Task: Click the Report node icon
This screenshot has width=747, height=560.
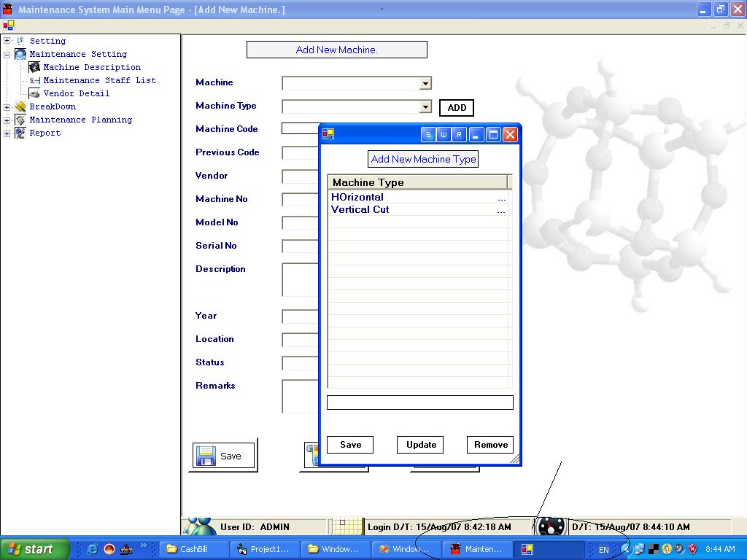Action: coord(20,133)
